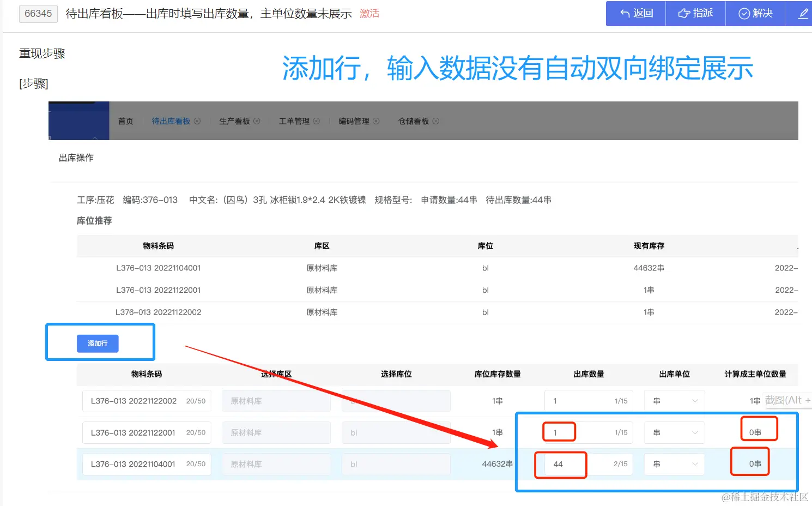Click the 库区 column header
Image resolution: width=812 pixels, height=506 pixels.
click(322, 246)
